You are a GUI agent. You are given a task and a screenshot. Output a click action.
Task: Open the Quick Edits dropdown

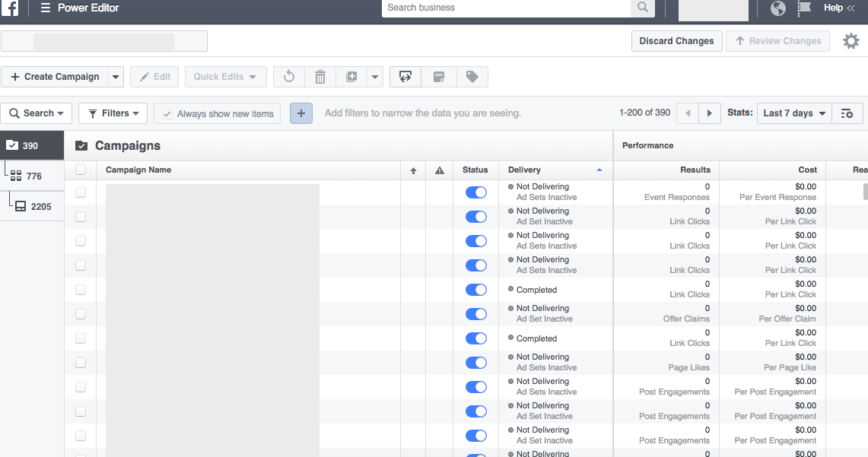pyautogui.click(x=225, y=76)
